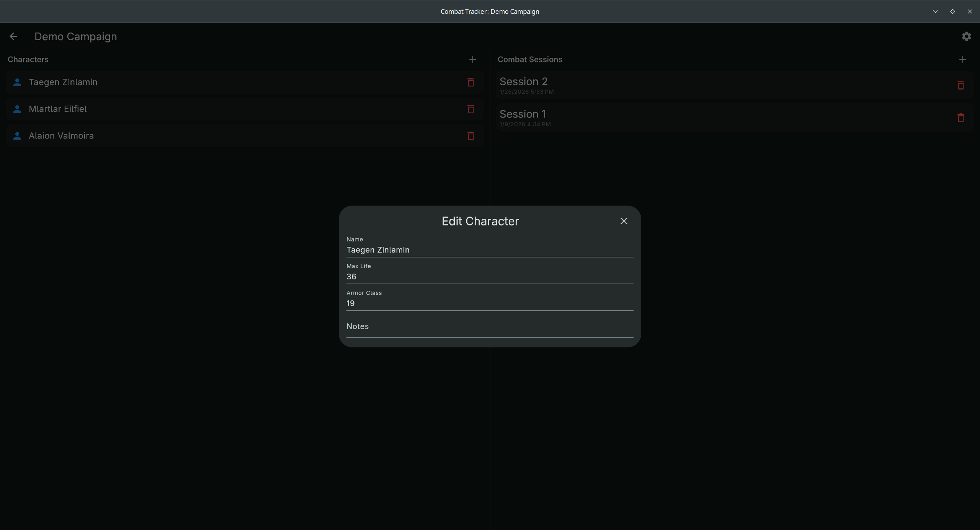Click Taegen Zinlamin's person icon
The height and width of the screenshot is (530, 980).
coord(17,82)
